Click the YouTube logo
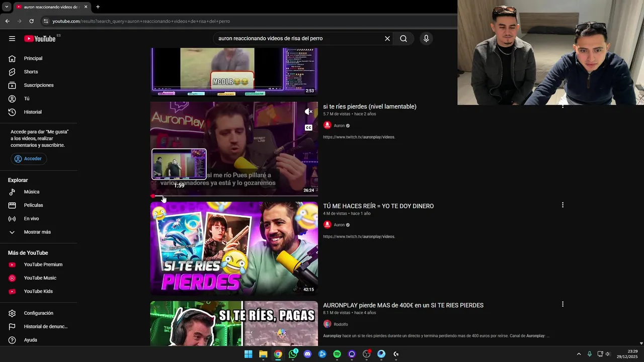This screenshot has height=362, width=644. point(40,39)
